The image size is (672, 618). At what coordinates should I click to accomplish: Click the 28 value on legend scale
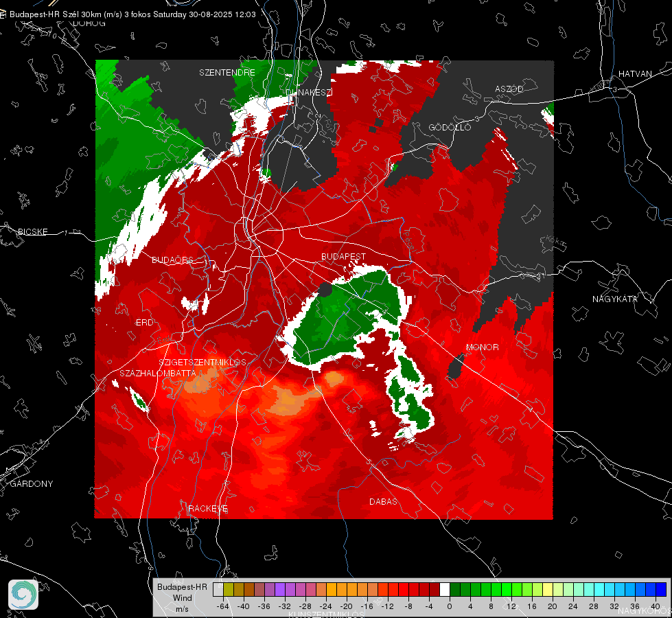(594, 606)
